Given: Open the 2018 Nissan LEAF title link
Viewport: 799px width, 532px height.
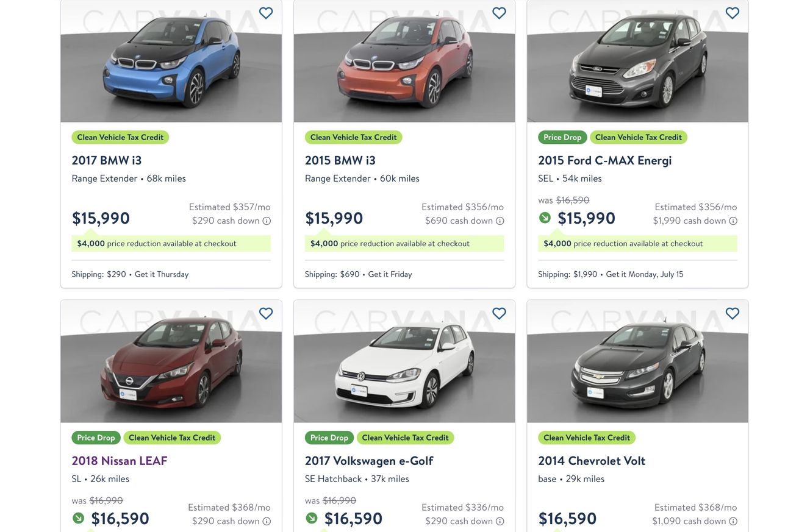Looking at the screenshot, I should pos(120,461).
